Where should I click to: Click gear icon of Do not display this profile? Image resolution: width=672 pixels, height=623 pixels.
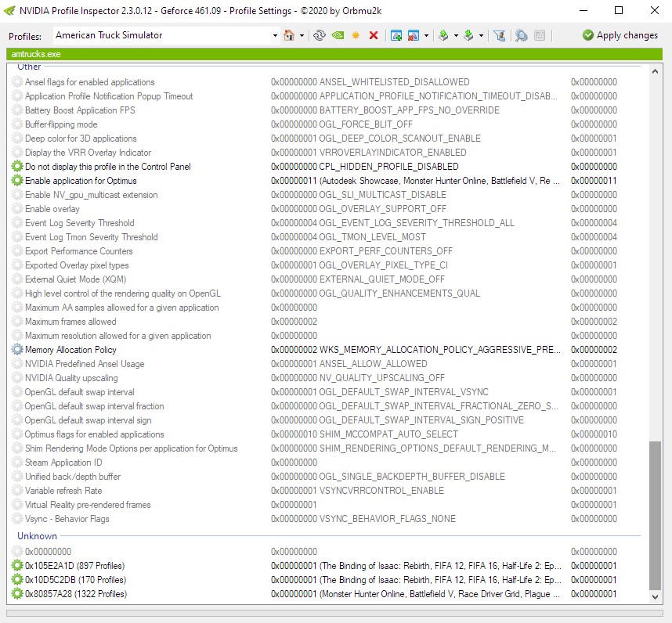click(x=17, y=167)
